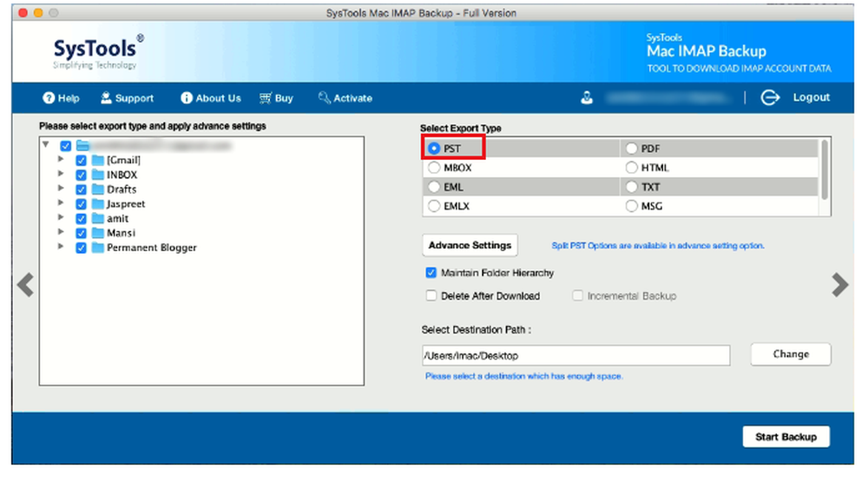
Task: Open the Buy menu item
Action: (276, 98)
